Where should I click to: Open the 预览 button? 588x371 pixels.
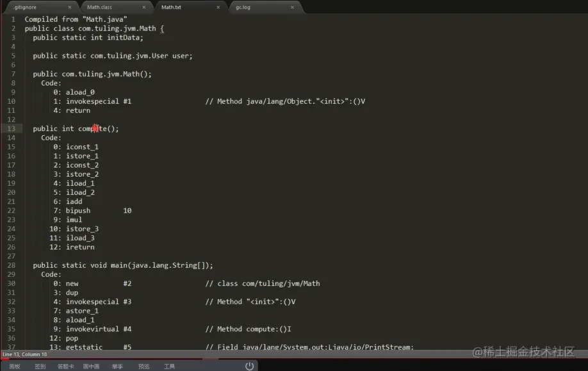(143, 367)
